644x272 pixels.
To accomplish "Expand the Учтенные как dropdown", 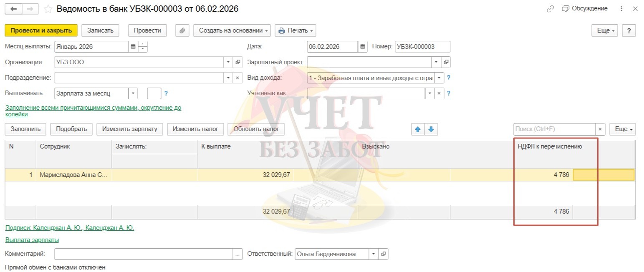I will [430, 93].
